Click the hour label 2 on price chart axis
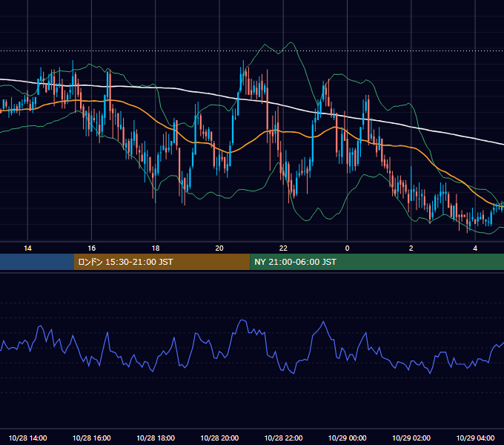The height and width of the screenshot is (445, 504). [x=411, y=248]
